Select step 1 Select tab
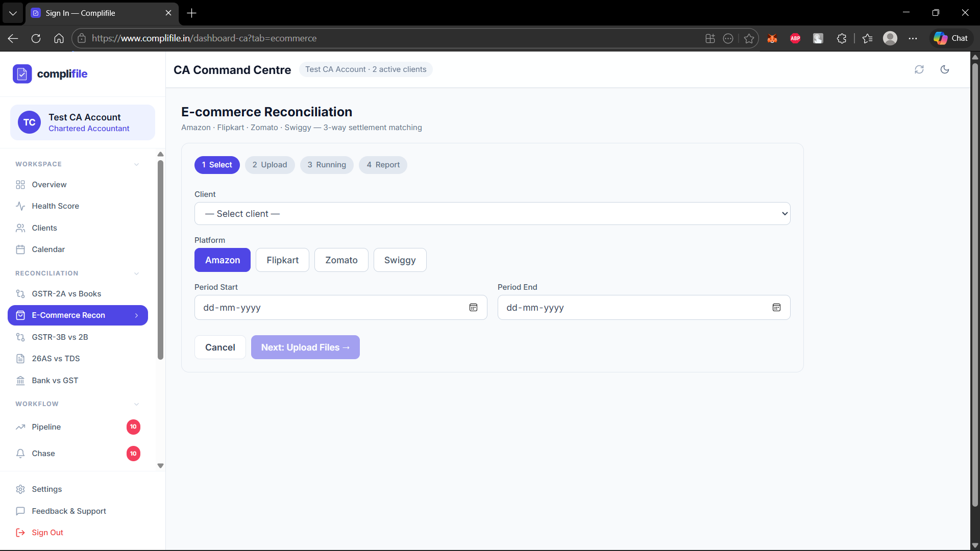The height and width of the screenshot is (551, 980). pos(217,165)
